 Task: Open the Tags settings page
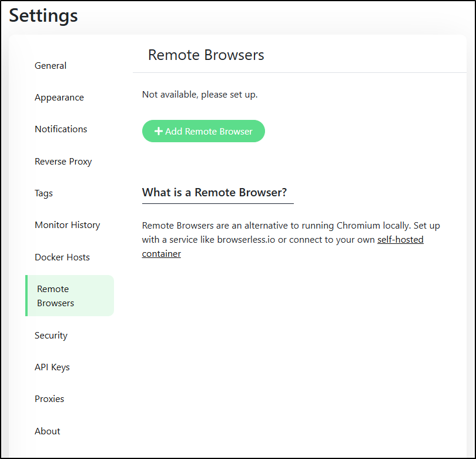coord(43,193)
